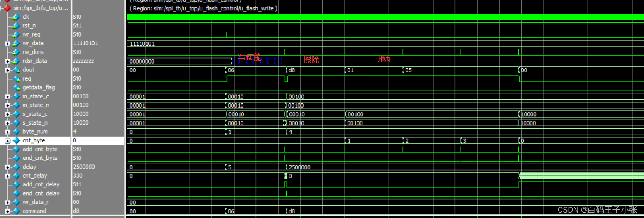Image resolution: width=644 pixels, height=218 pixels.
Task: Click the rdsr_data value zzzzzzzz
Action: pyautogui.click(x=83, y=61)
